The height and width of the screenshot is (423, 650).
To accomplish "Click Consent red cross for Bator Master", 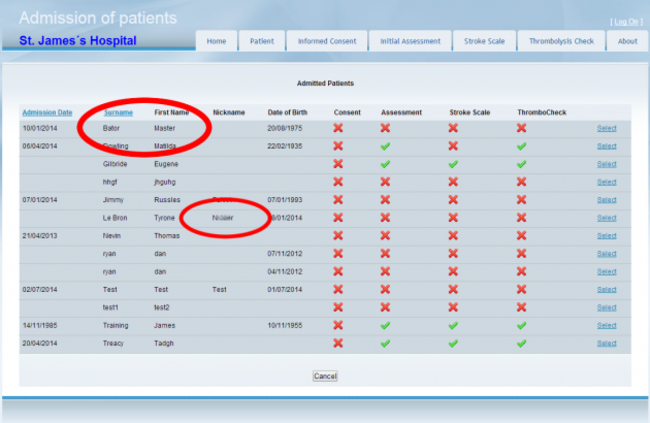I will (x=338, y=128).
